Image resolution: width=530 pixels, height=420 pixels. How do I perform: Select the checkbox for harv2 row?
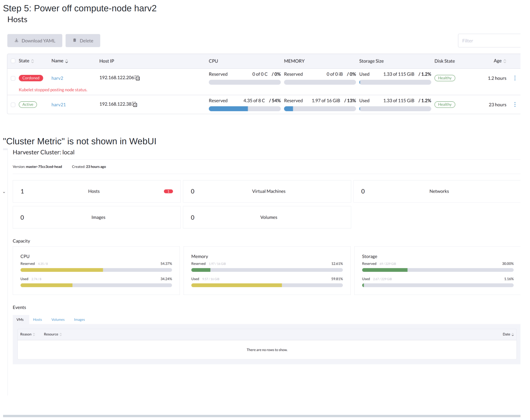click(x=13, y=78)
